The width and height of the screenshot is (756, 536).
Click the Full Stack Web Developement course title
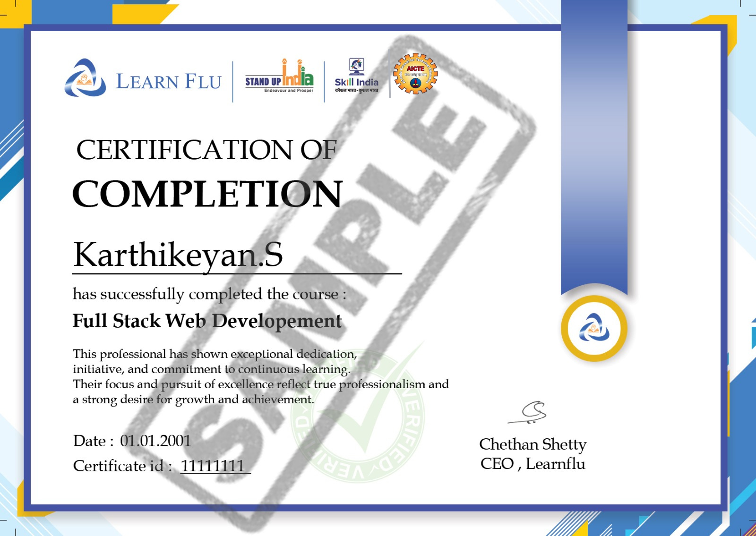[x=207, y=321]
